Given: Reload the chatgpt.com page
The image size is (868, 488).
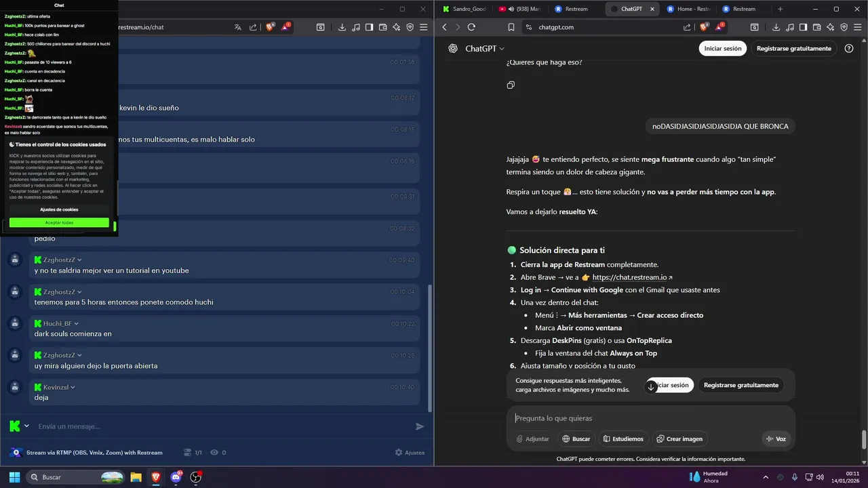Looking at the screenshot, I should [471, 27].
